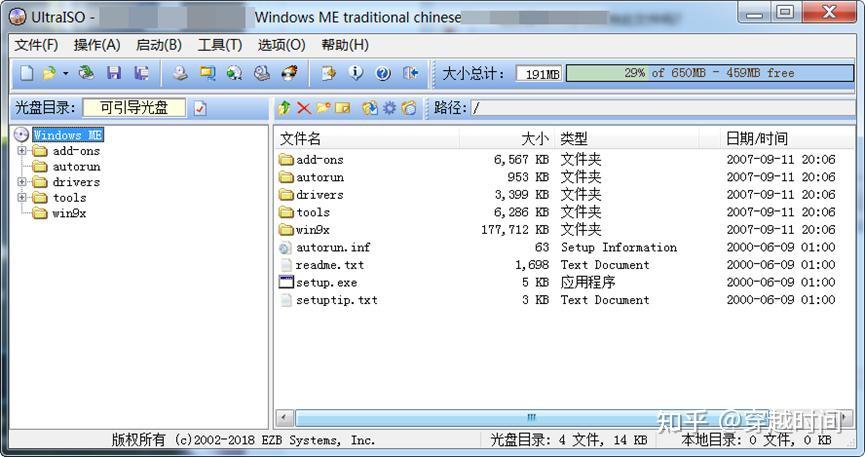Click the folder-with-monitor toolbar icon
Viewport: 865px width, 457px height.
coord(207,73)
